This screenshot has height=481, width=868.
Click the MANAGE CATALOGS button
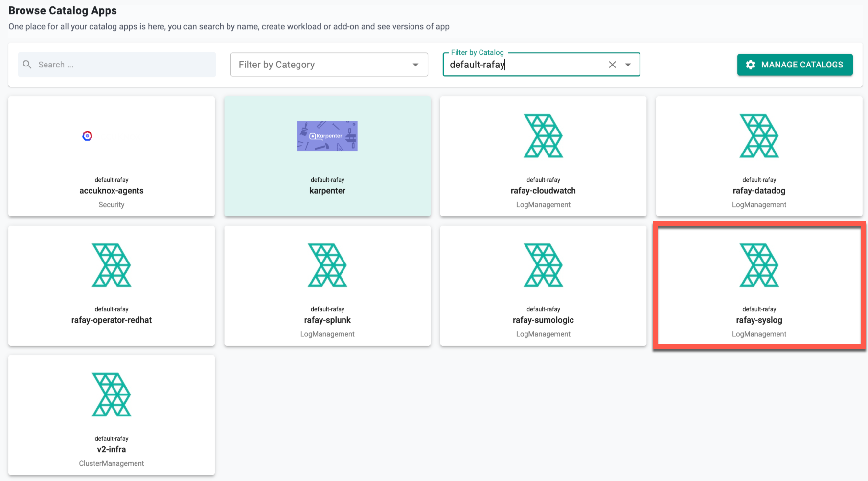click(795, 65)
